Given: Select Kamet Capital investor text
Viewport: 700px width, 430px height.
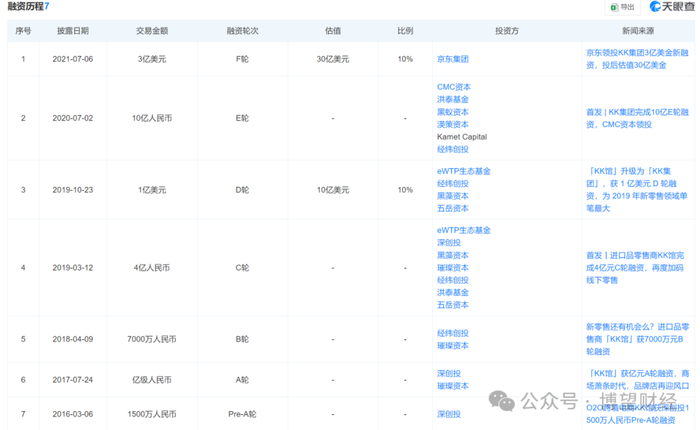Looking at the screenshot, I should 462,137.
